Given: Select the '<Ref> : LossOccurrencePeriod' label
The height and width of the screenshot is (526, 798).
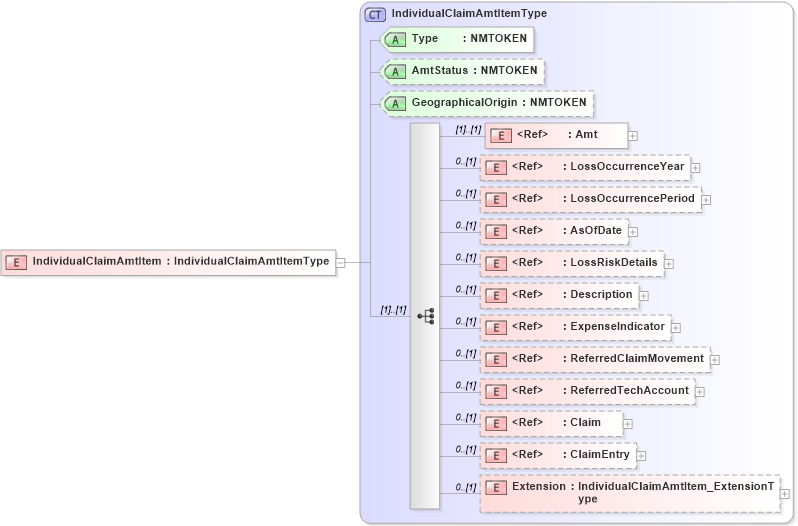Looking at the screenshot, I should (603, 199).
